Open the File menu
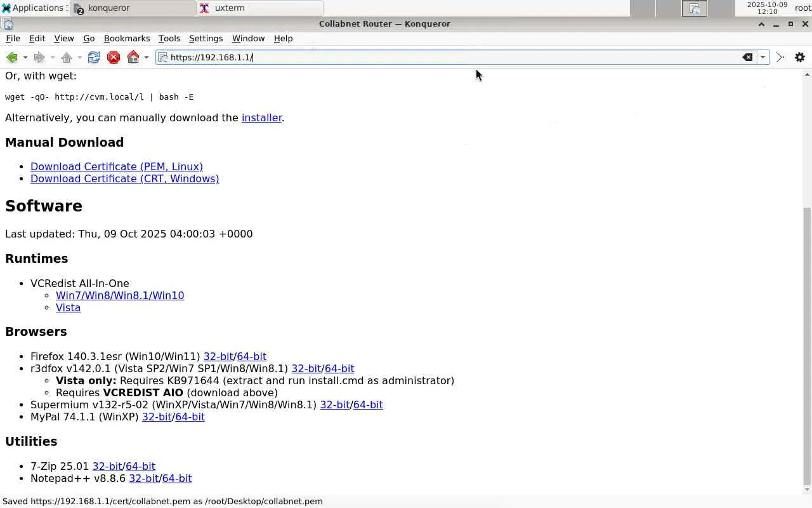This screenshot has height=508, width=812. (13, 39)
